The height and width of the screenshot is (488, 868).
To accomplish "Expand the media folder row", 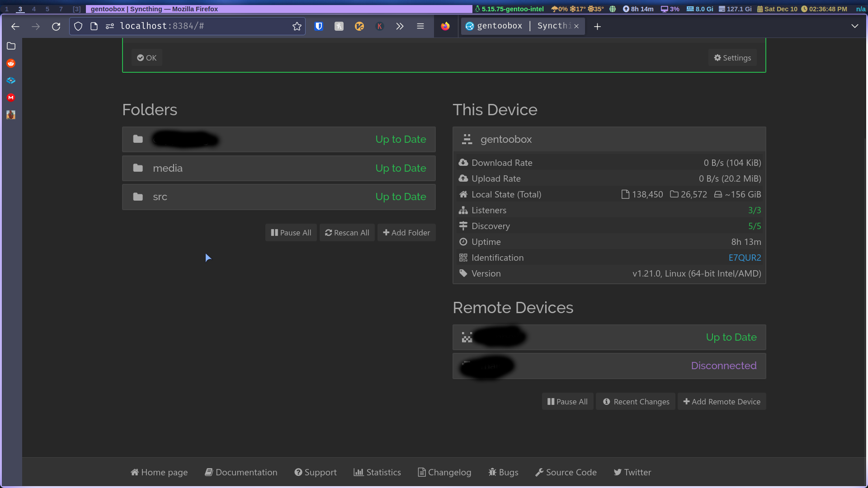I will pyautogui.click(x=278, y=168).
